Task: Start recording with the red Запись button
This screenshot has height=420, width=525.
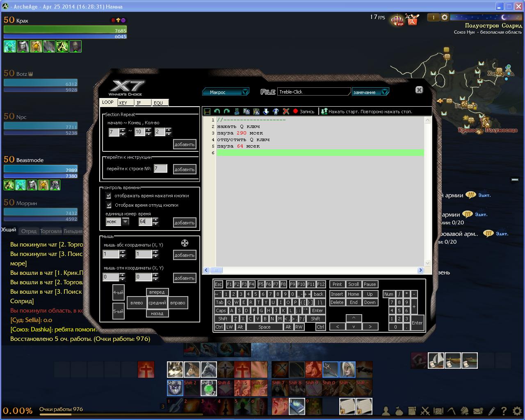Action: pos(304,112)
